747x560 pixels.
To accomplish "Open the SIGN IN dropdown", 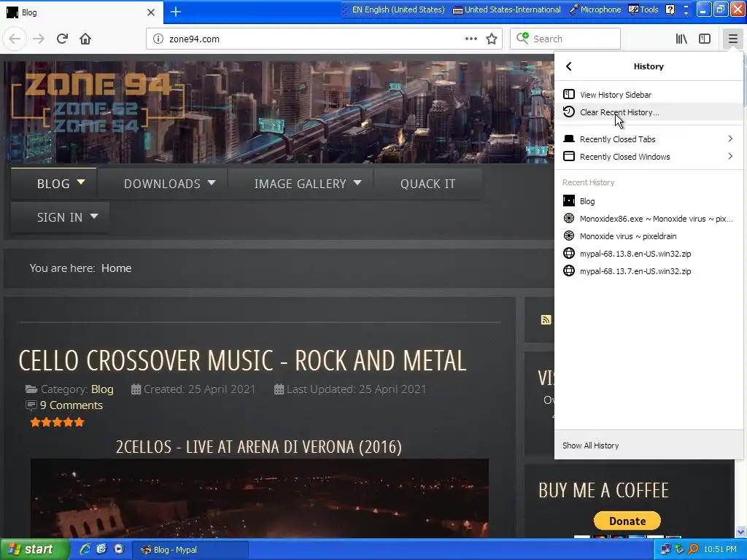I will pos(60,217).
